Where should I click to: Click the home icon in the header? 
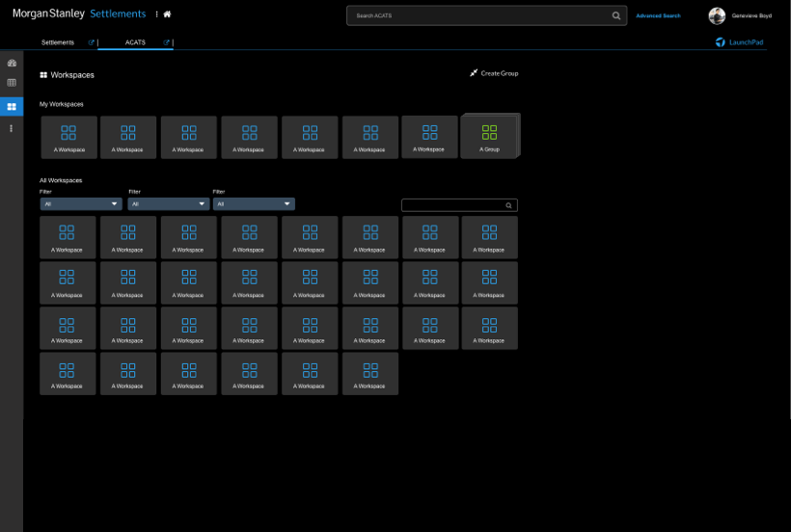tap(167, 14)
